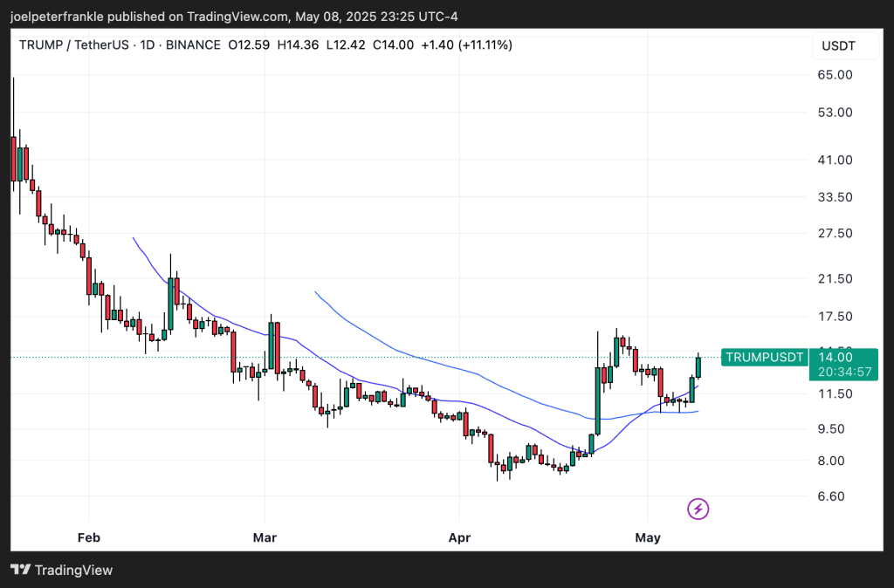The image size is (894, 588).
Task: Click the Feb label on the time axis
Action: point(88,537)
